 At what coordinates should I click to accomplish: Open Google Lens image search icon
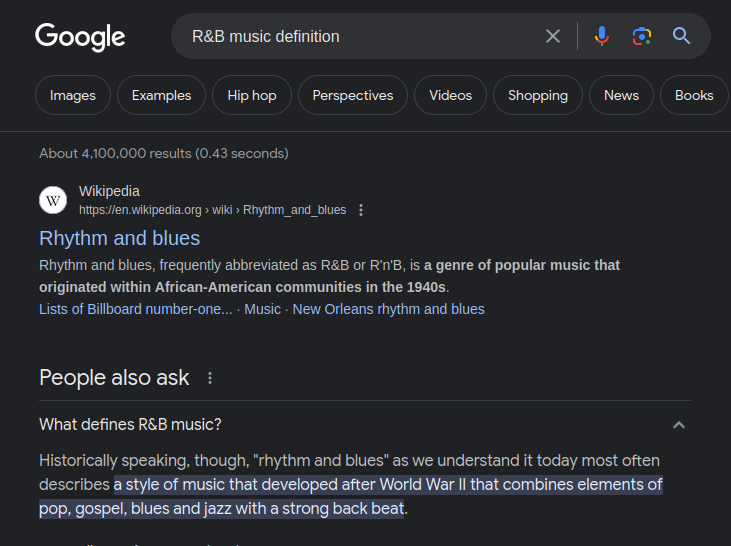[642, 36]
